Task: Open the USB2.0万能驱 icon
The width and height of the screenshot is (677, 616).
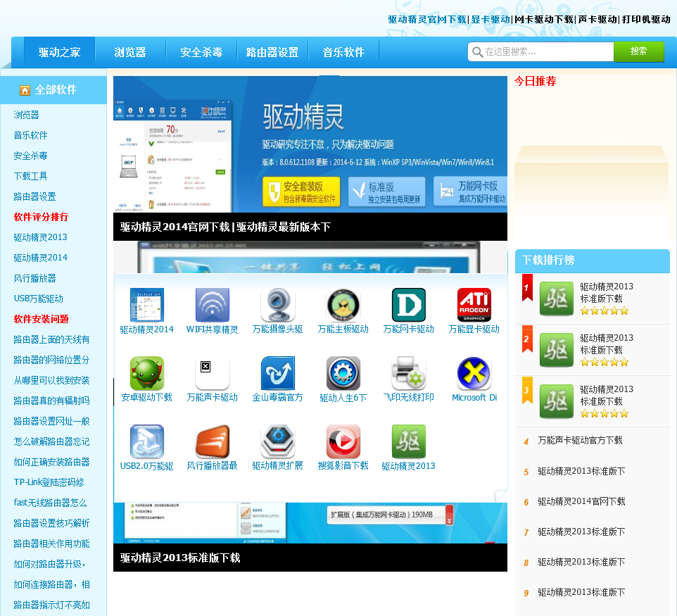Action: 147,441
